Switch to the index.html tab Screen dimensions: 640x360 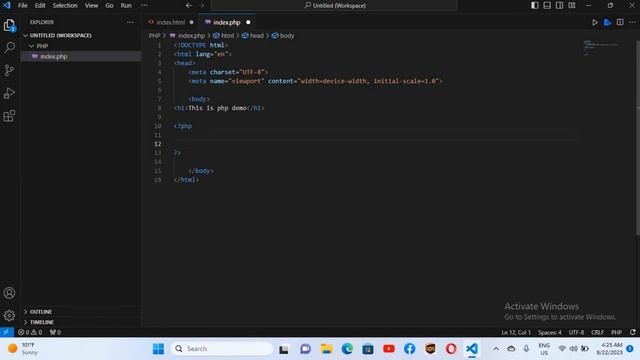[x=171, y=22]
